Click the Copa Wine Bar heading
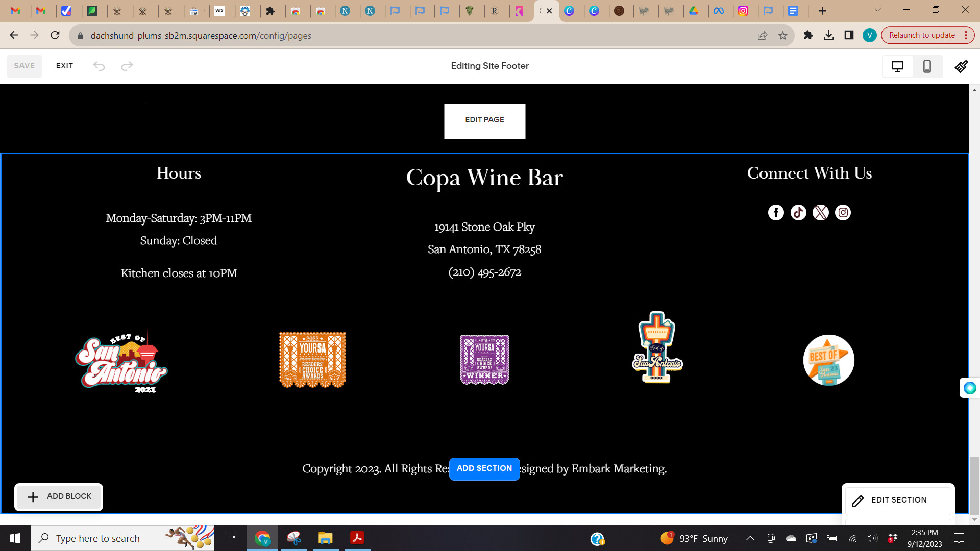Screen dimensions: 980x551 pyautogui.click(x=484, y=178)
